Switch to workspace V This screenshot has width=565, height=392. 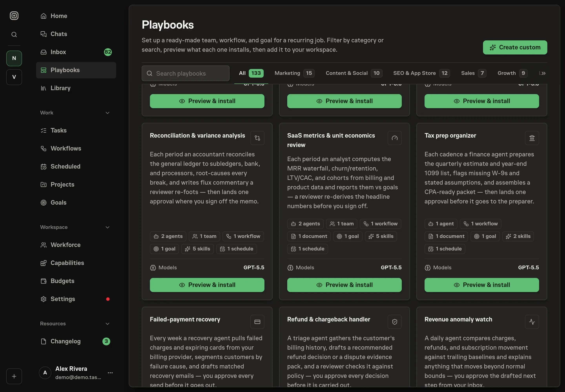tap(14, 77)
